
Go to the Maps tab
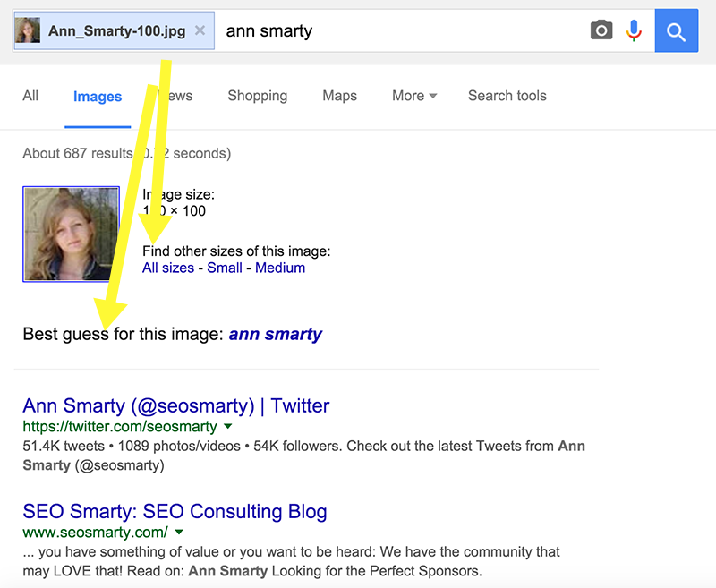click(x=340, y=96)
